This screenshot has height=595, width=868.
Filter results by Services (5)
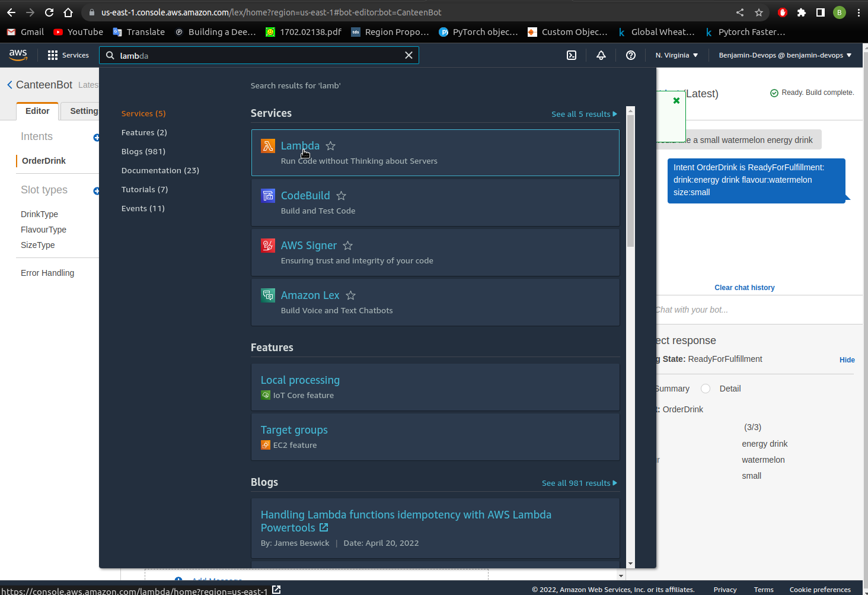[143, 113]
